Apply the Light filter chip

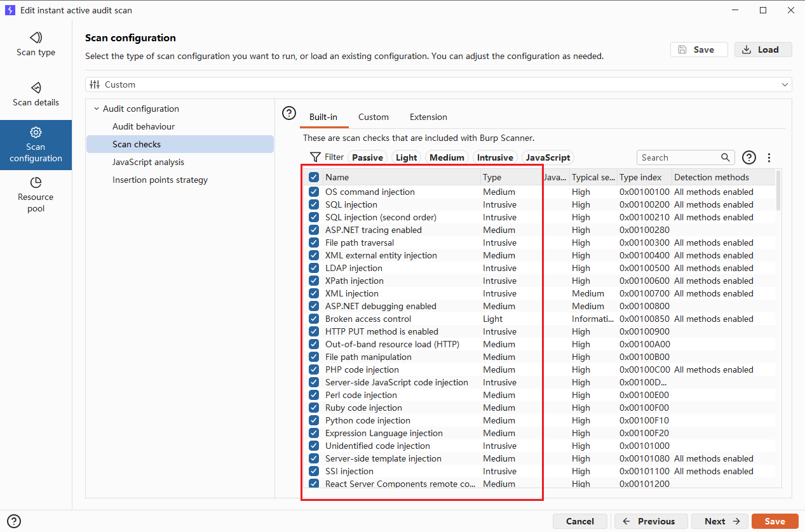click(x=407, y=157)
